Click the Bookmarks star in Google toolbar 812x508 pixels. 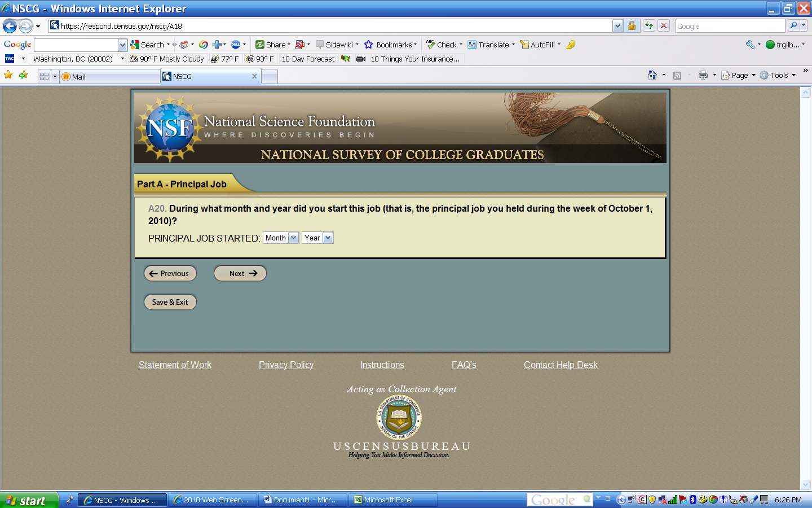(x=369, y=45)
